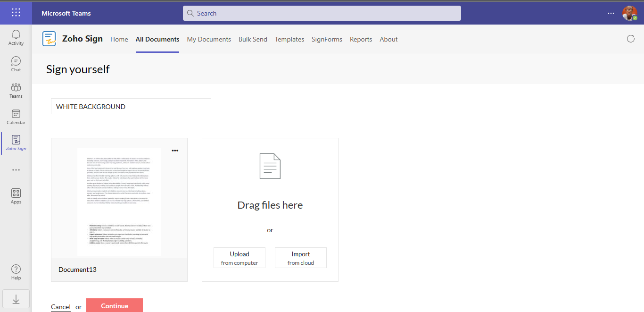Click the Drag files here text
This screenshot has width=644, height=312.
click(270, 205)
